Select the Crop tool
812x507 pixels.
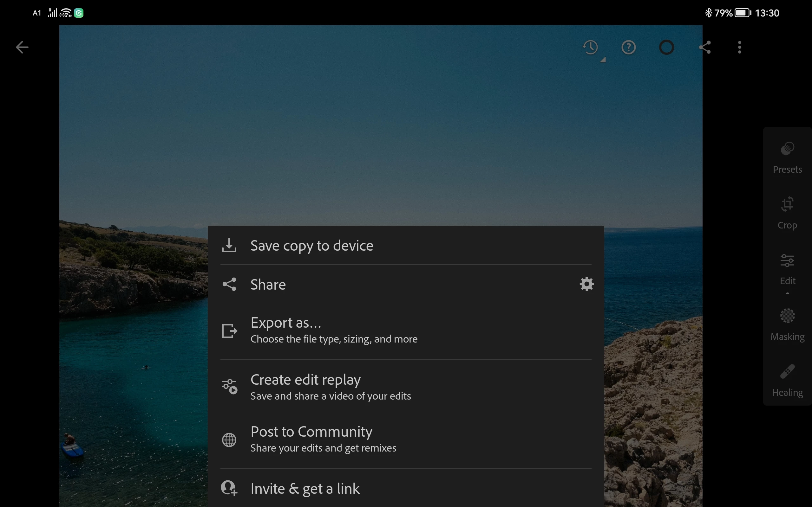coord(787,213)
